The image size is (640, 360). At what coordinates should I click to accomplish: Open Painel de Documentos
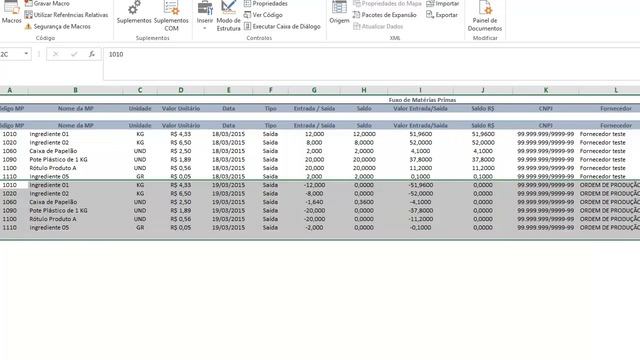coord(485,16)
